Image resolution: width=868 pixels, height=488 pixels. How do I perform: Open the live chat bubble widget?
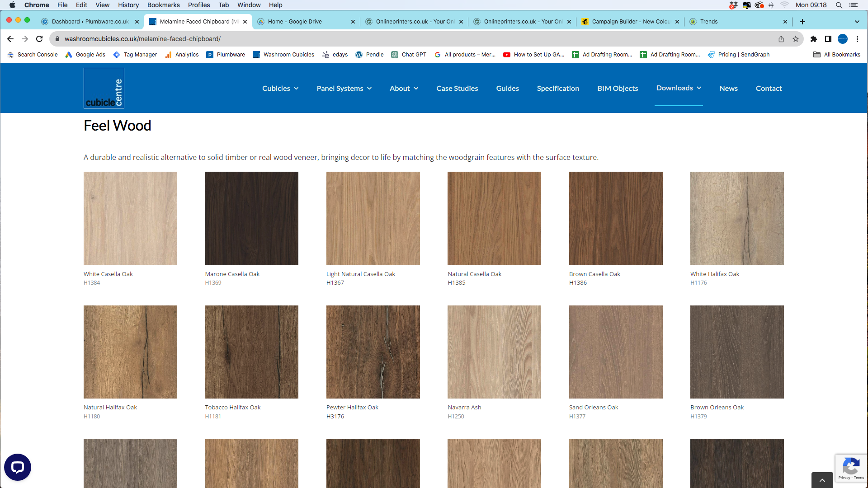click(18, 467)
